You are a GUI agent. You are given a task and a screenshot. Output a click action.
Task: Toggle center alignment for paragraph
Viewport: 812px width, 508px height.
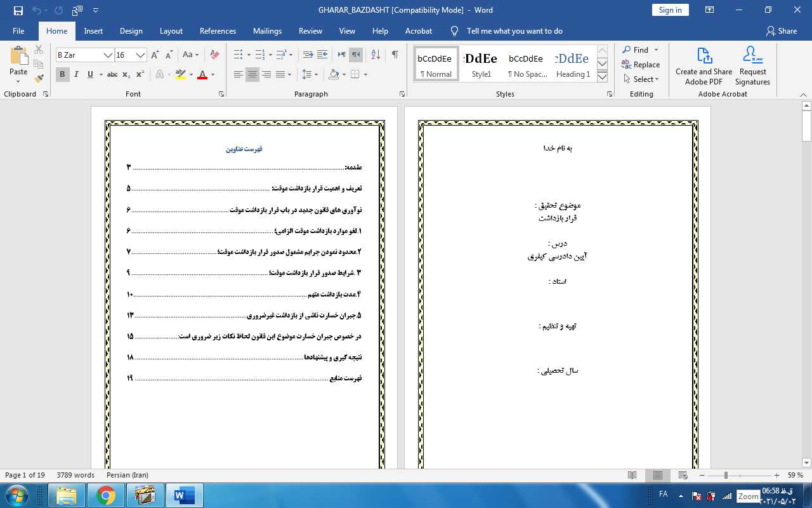[252, 75]
